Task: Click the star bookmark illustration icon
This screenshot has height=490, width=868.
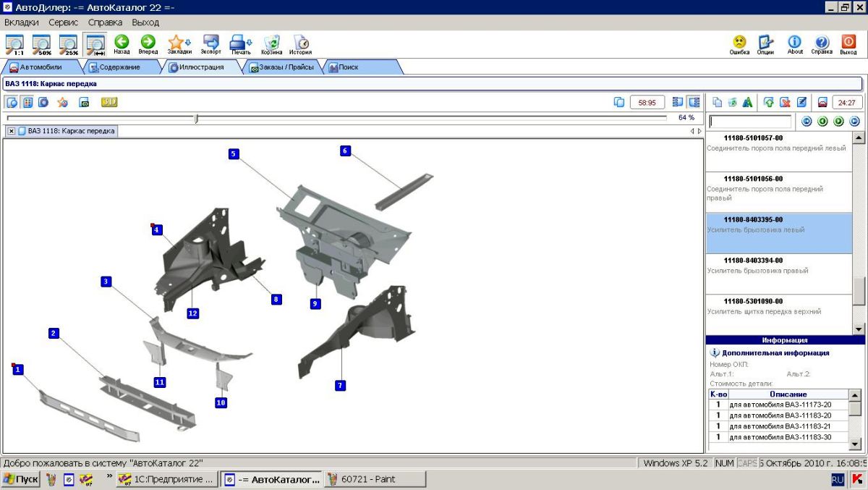Action: tap(63, 102)
